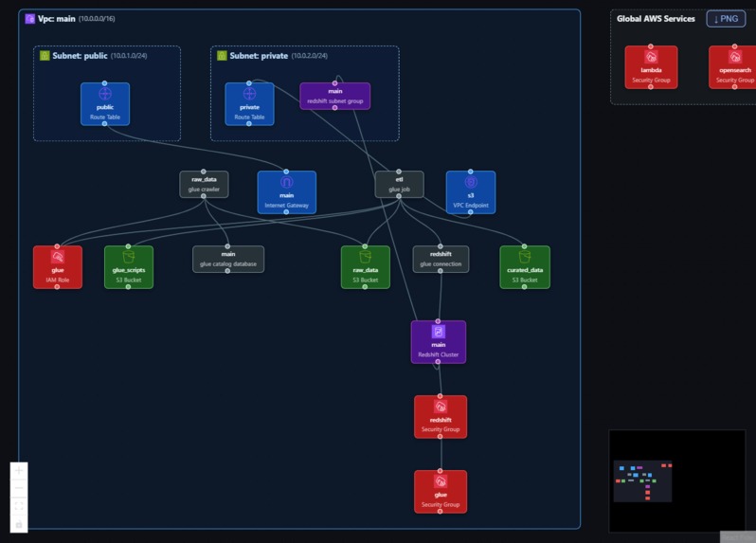Click the green icon beside Subnet: public
This screenshot has width=756, height=543.
pyautogui.click(x=45, y=56)
